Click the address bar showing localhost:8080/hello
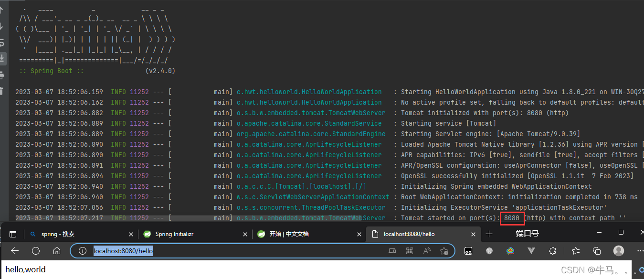Viewport: 644px width, 279px height. click(263, 251)
